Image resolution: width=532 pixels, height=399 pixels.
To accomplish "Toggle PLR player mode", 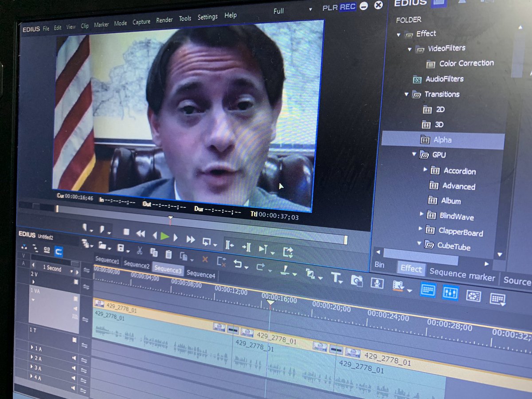I will tap(330, 8).
